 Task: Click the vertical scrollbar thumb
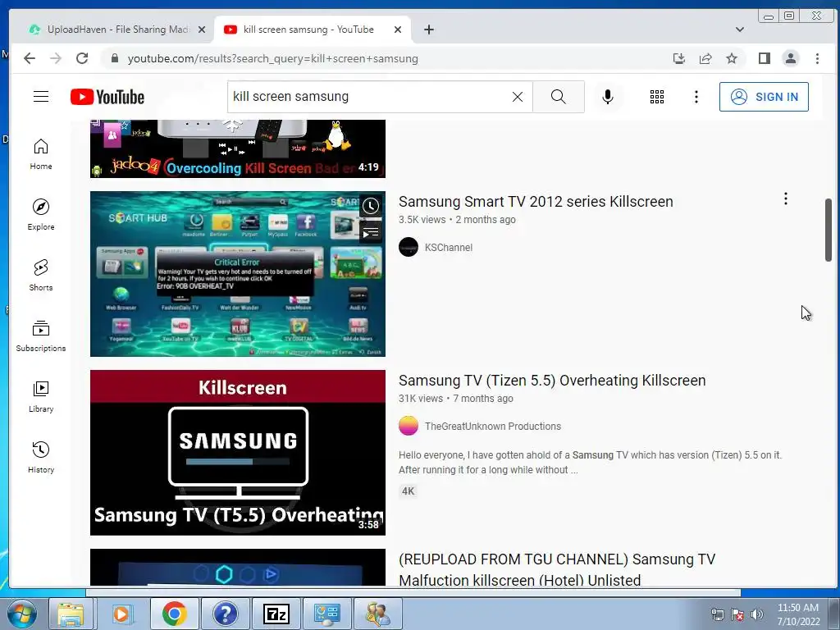(x=829, y=231)
